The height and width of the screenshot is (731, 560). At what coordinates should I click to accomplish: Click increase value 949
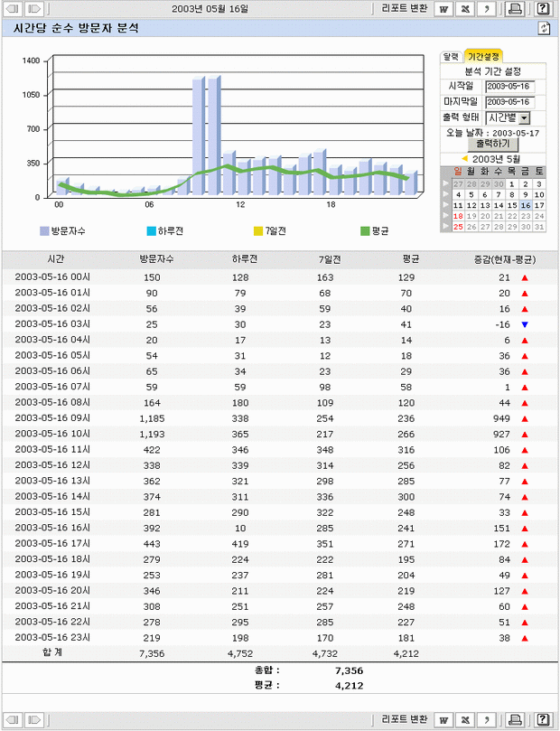pos(502,418)
